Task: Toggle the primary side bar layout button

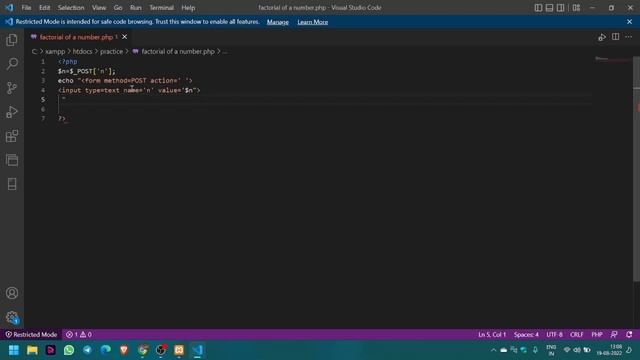Action: (538, 8)
